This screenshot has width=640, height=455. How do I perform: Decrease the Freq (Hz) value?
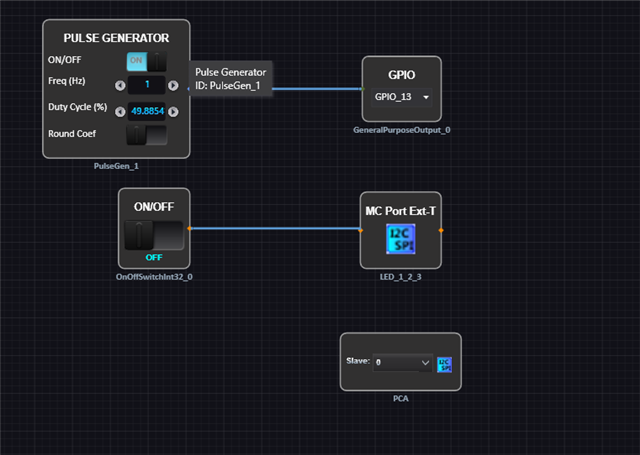(120, 85)
